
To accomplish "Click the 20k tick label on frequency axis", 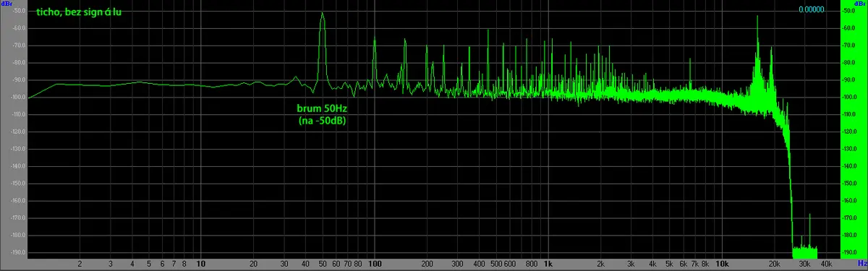I will click(x=775, y=264).
